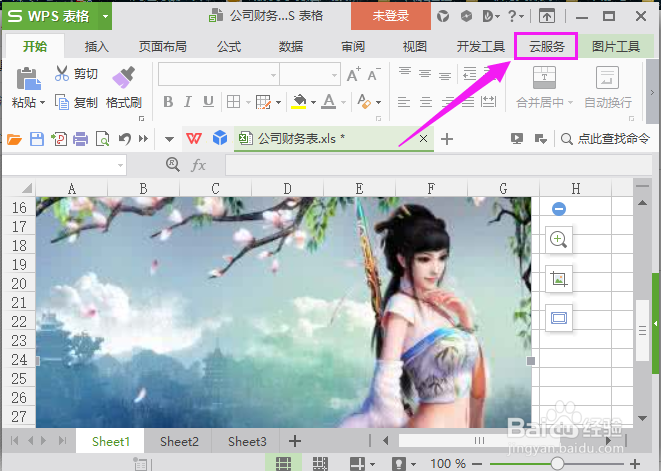Click the Select All corner triangle
This screenshot has width=661, height=471.
pyautogui.click(x=27, y=188)
